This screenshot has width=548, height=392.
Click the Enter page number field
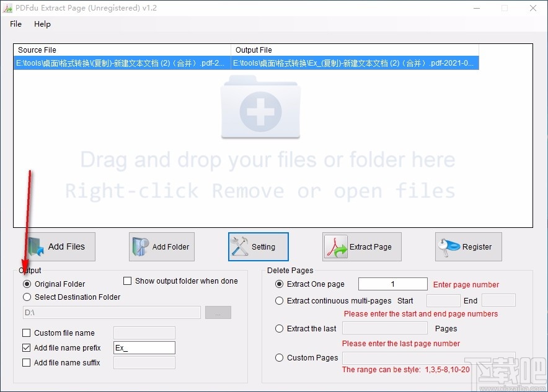392,284
